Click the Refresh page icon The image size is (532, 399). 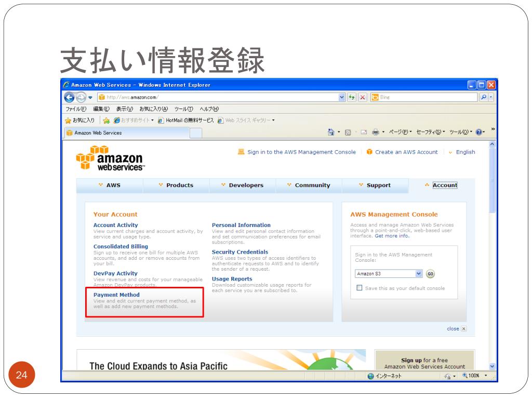(352, 97)
